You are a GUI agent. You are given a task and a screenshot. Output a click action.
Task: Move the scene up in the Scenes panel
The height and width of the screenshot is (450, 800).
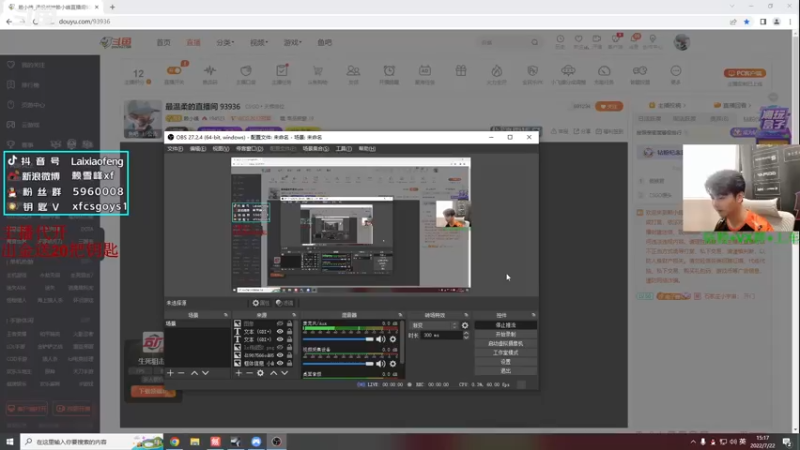(194, 373)
